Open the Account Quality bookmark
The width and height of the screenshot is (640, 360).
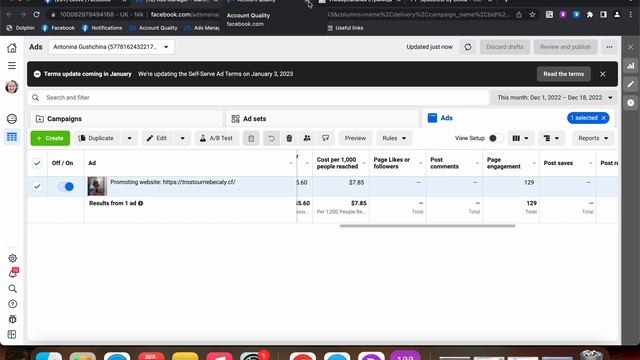point(153,28)
